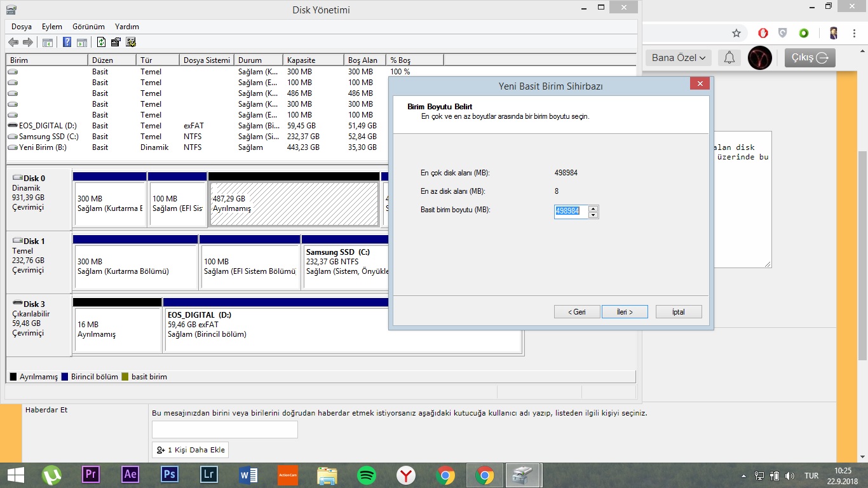Click the 1 Kişi Daha Ekle button
This screenshot has width=868, height=488.
click(191, 450)
